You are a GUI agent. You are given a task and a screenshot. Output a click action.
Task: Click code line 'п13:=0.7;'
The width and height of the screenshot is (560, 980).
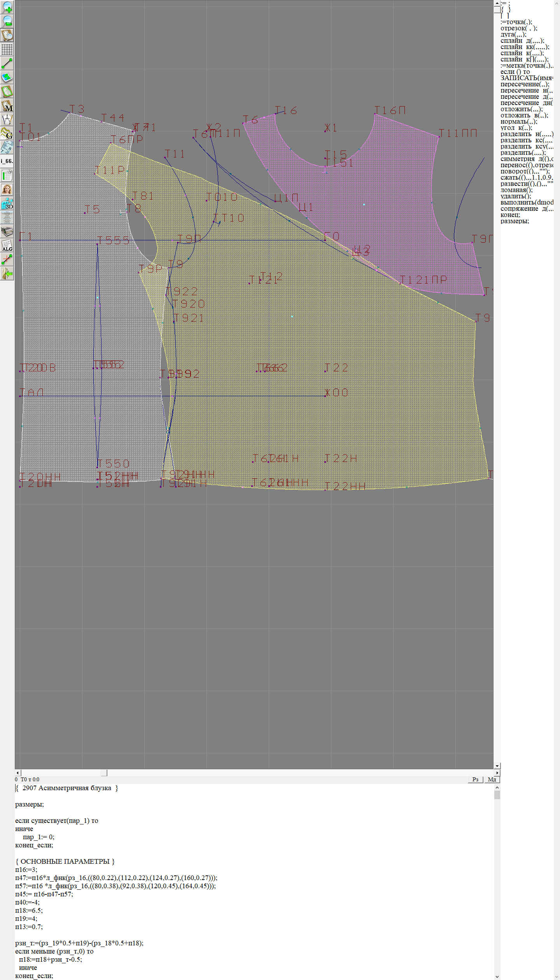(29, 927)
